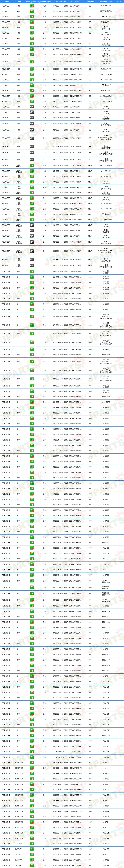Click the petrol icon in the Cayman MA1.20 row
Viewport: 124px width, 868px height.
pos(32,849)
